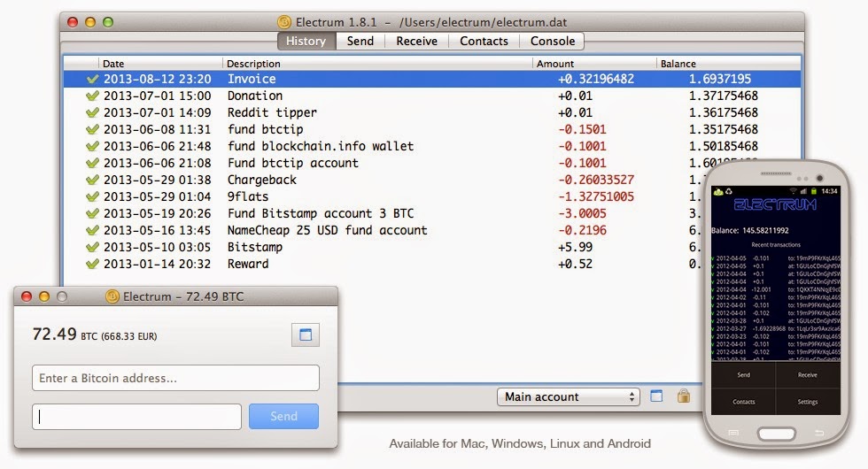Click the amount field beside Send
The width and height of the screenshot is (868, 469).
click(x=136, y=417)
